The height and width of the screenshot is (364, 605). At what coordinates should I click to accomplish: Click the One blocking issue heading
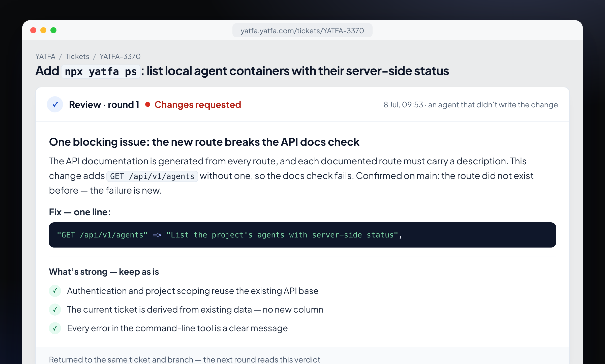click(204, 142)
